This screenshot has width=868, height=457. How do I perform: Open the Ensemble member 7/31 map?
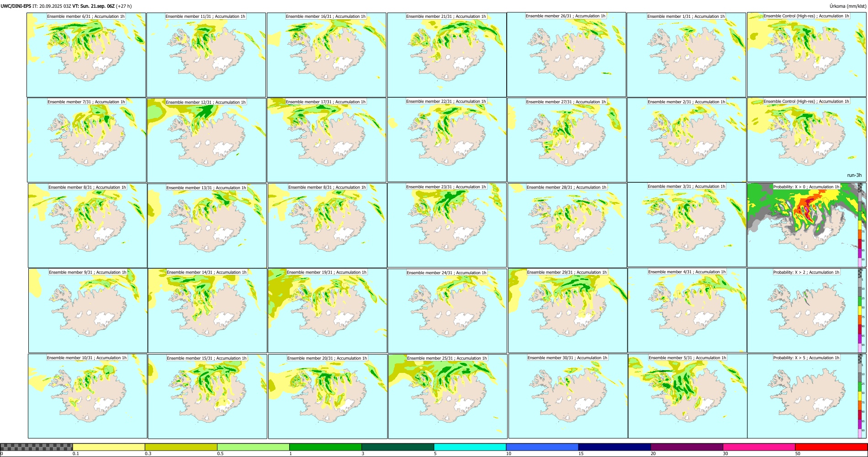[x=87, y=140]
